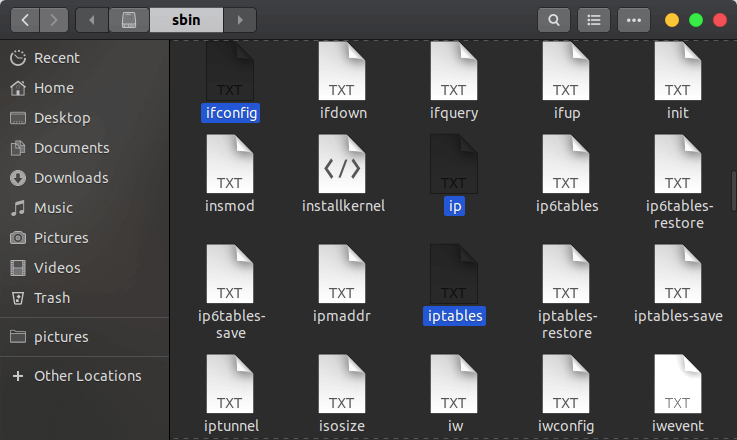Viewport: 737px width, 440px height.
Task: Click the disk icon in path bar
Action: click(129, 20)
